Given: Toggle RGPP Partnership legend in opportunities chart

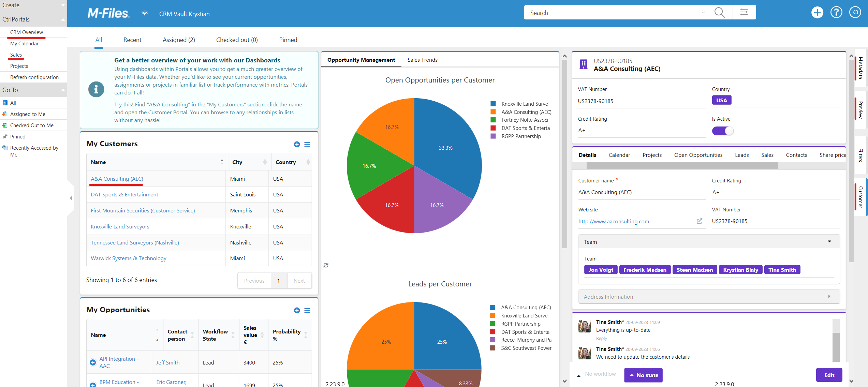Looking at the screenshot, I should 516,136.
